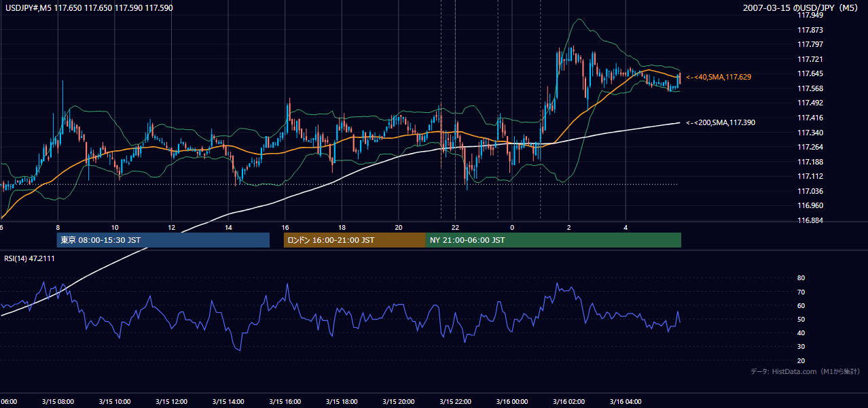Image resolution: width=868 pixels, height=408 pixels.
Task: Click the bottom time label 3/15 08:00
Action: (57, 401)
